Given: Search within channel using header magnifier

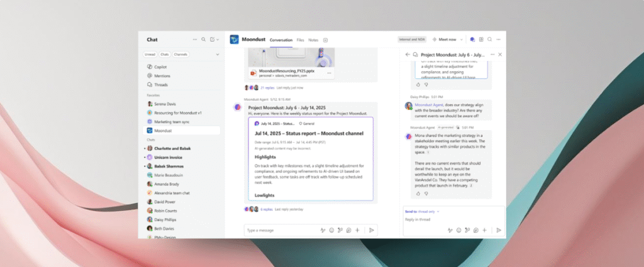Looking at the screenshot, I should click(x=489, y=40).
